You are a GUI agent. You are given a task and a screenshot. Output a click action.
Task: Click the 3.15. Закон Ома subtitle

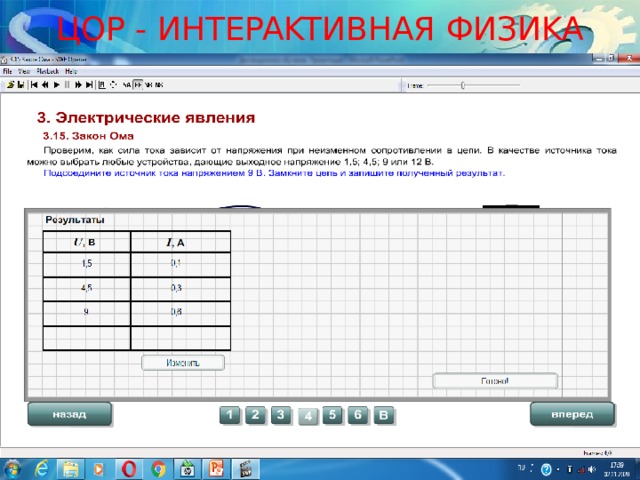pyautogui.click(x=88, y=136)
